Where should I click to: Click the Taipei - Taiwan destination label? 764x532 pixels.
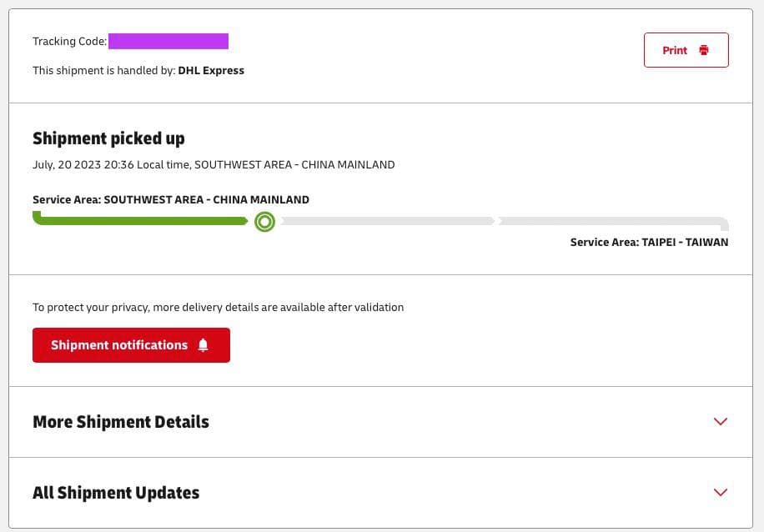tap(649, 243)
